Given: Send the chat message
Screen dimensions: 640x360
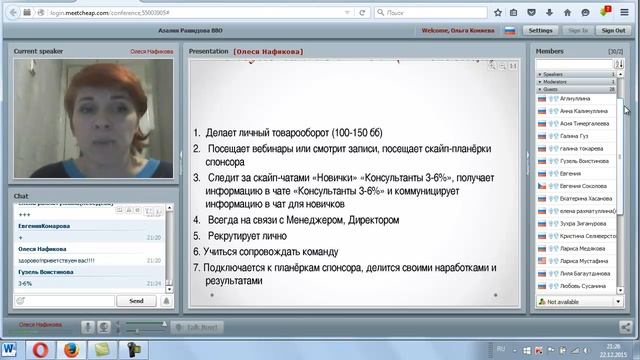Looking at the screenshot, I should [136, 301].
